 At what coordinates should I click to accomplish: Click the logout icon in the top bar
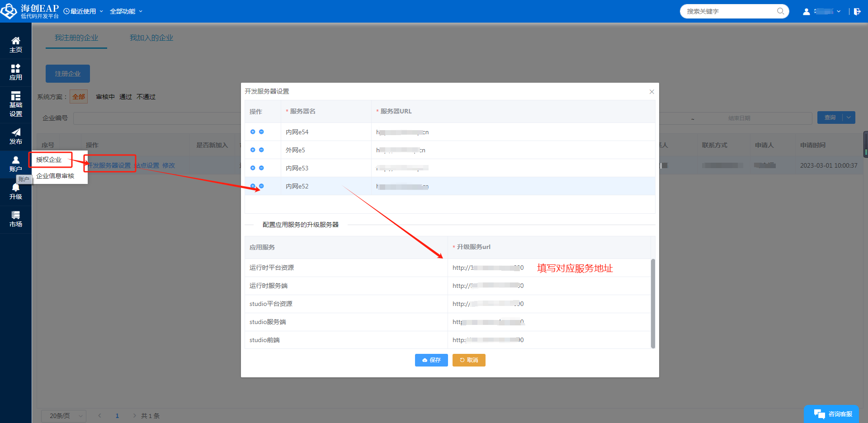pyautogui.click(x=857, y=11)
